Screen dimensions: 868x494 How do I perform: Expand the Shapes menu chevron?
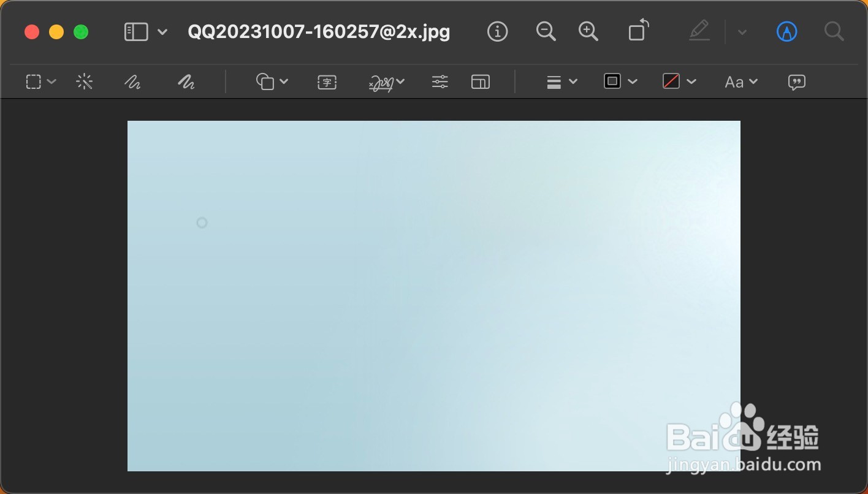pyautogui.click(x=284, y=82)
